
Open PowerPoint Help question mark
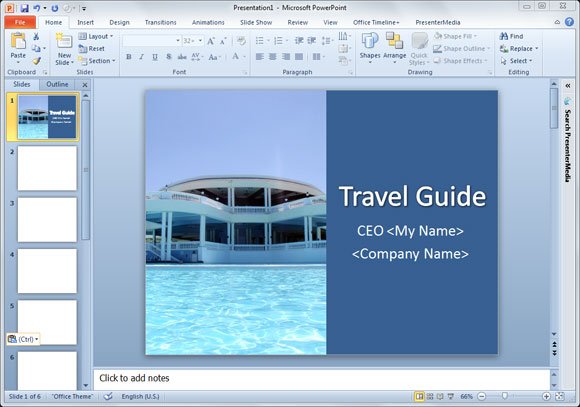click(569, 22)
